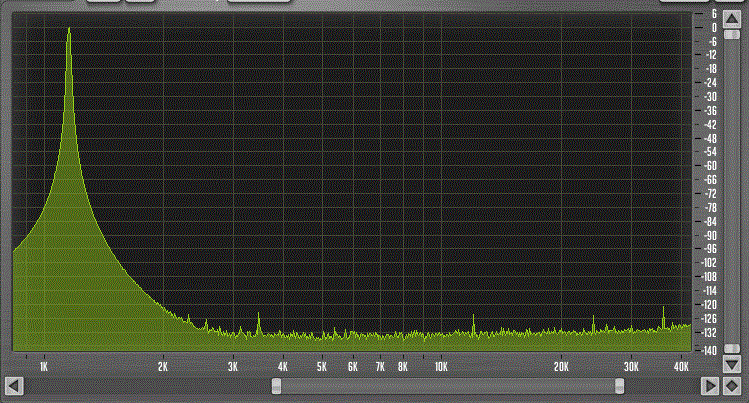Click the vertical scroll up arrow button
Screen dimensions: 749x403
coord(732,19)
